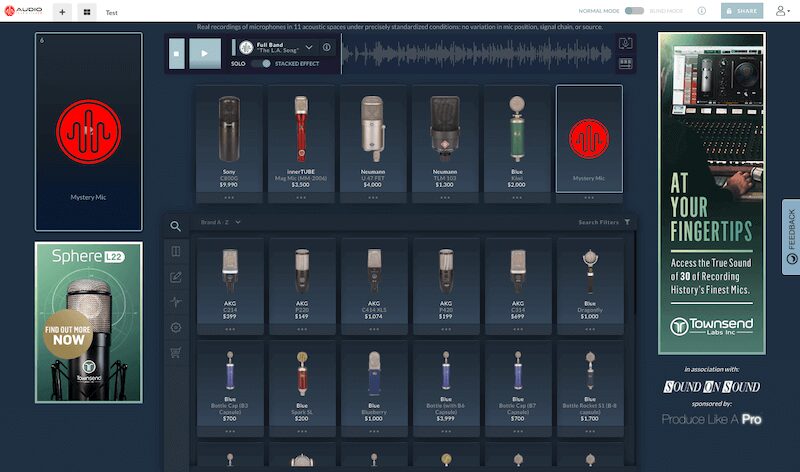
Task: Open the edit notes icon in the sidebar
Action: (x=176, y=277)
